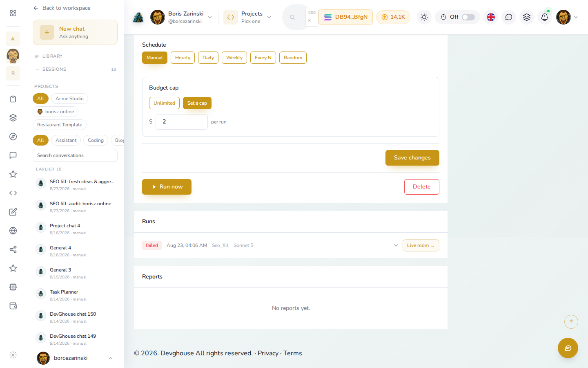
Task: Select the Random schedule option
Action: 293,58
